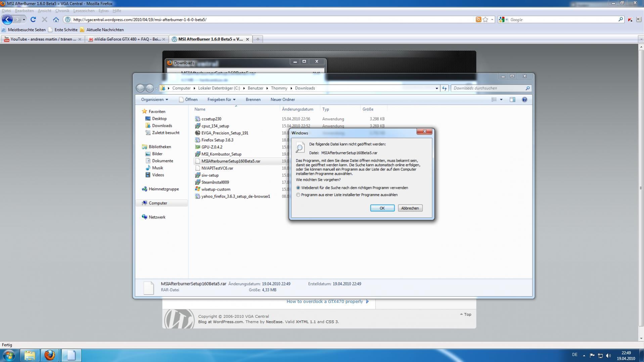Select the ccsetup230 file icon

(x=197, y=119)
